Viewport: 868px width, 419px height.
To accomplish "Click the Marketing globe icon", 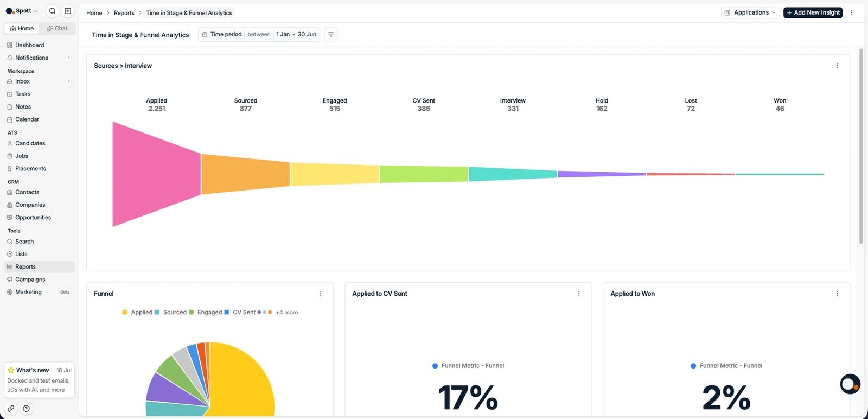I will 10,292.
